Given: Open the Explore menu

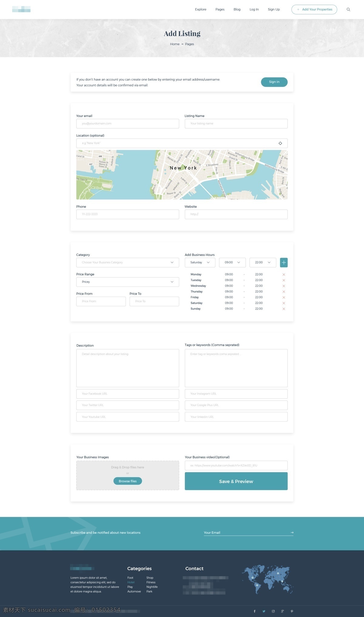Looking at the screenshot, I should click(x=201, y=9).
